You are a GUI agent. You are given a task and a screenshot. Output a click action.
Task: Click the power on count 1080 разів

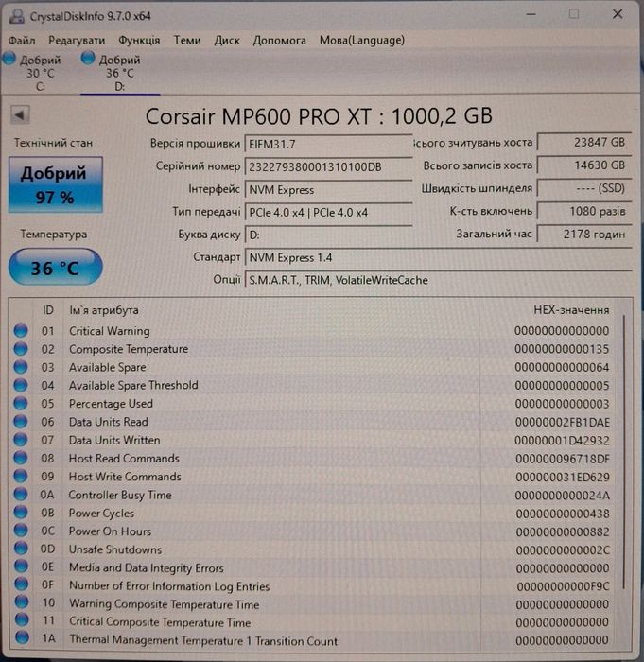pyautogui.click(x=584, y=211)
